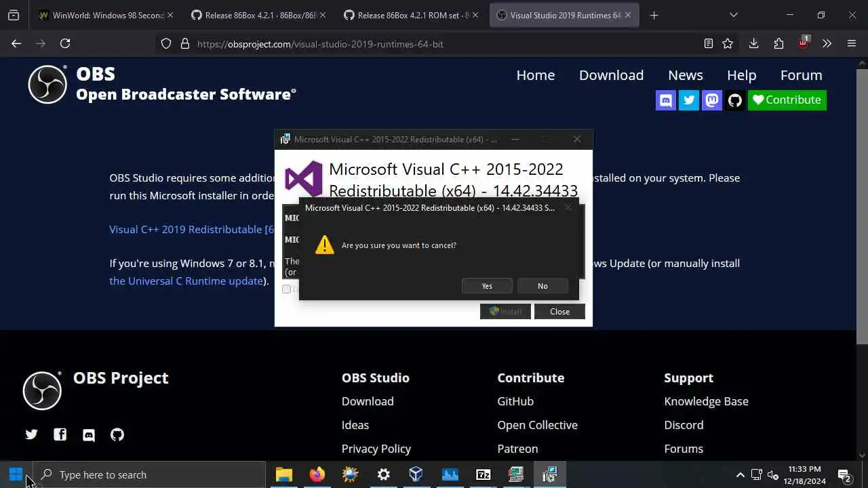The height and width of the screenshot is (488, 868).
Task: Open the footer Twitter icon
Action: pyautogui.click(x=31, y=434)
